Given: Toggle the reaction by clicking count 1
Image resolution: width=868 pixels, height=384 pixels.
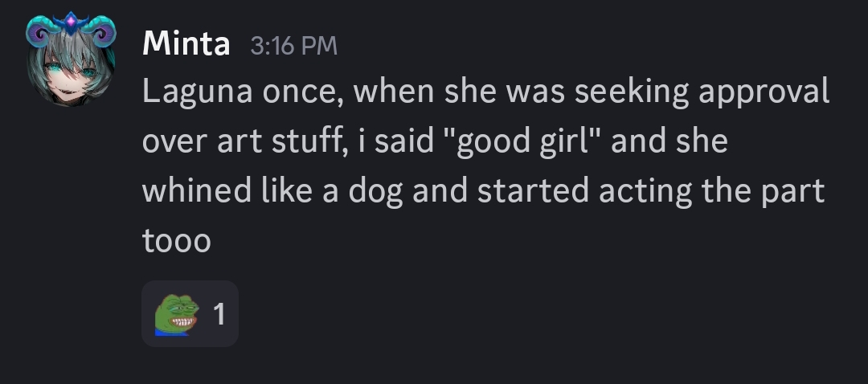Looking at the screenshot, I should (219, 314).
